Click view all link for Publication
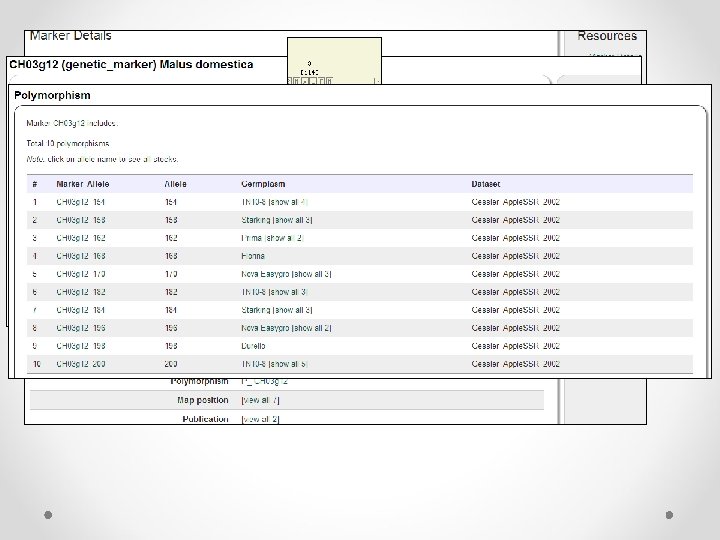 (x=260, y=419)
